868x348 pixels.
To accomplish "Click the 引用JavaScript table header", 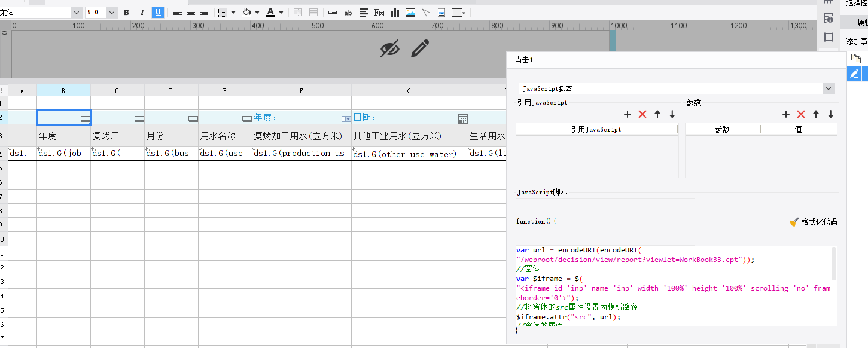I will click(596, 129).
